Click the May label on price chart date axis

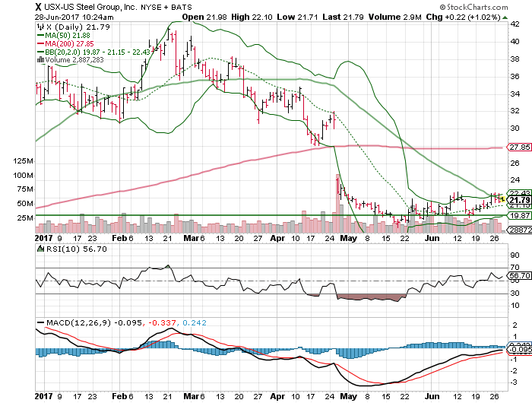click(348, 238)
